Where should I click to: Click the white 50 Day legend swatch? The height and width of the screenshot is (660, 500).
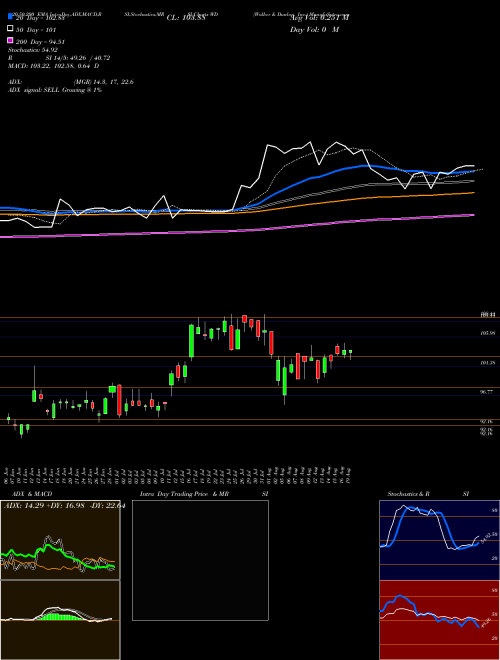coord(11,29)
